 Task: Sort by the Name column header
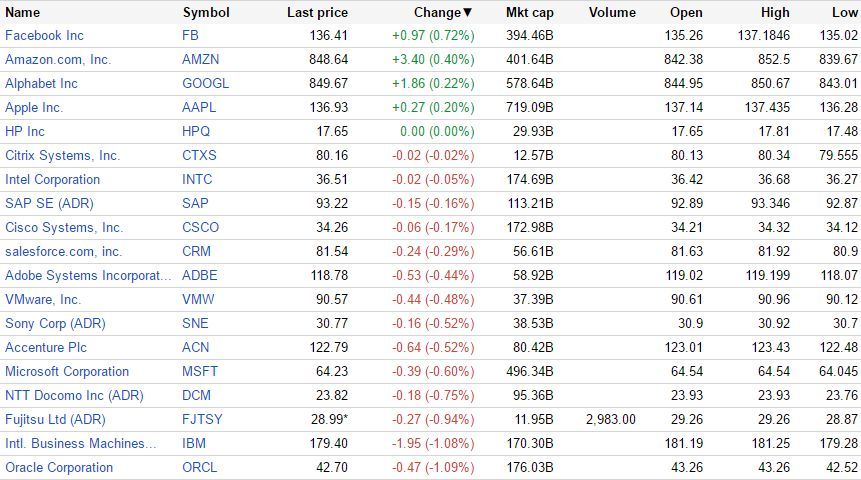[23, 13]
